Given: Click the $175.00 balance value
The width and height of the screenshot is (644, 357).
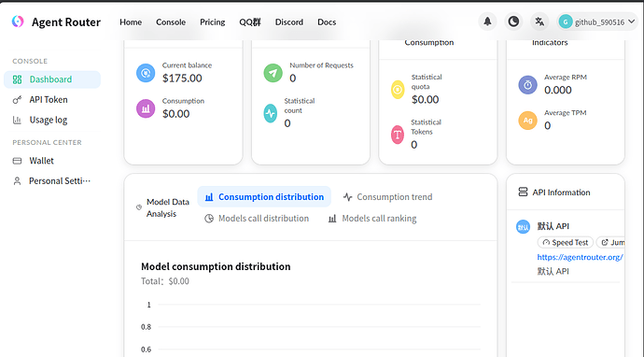Looking at the screenshot, I should coord(182,79).
